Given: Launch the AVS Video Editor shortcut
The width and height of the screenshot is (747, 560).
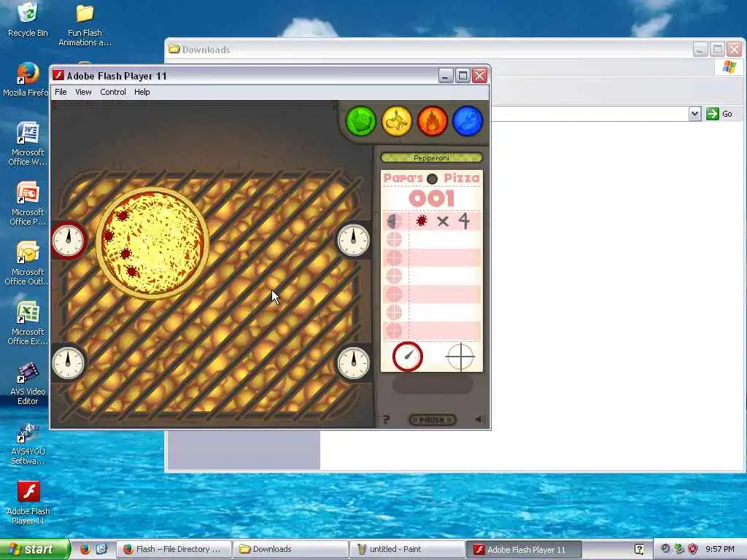Looking at the screenshot, I should coord(28,384).
